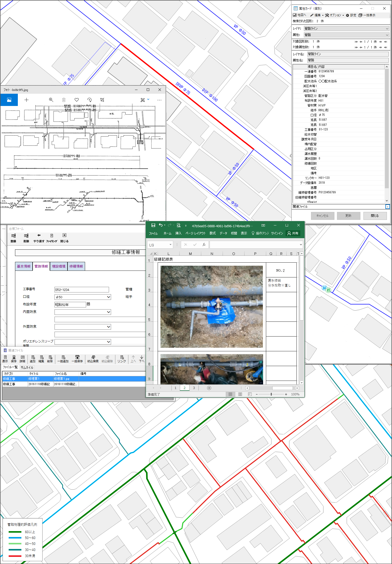Mark the photo as favorite with heart icon
The height and width of the screenshot is (564, 392).
77,100
